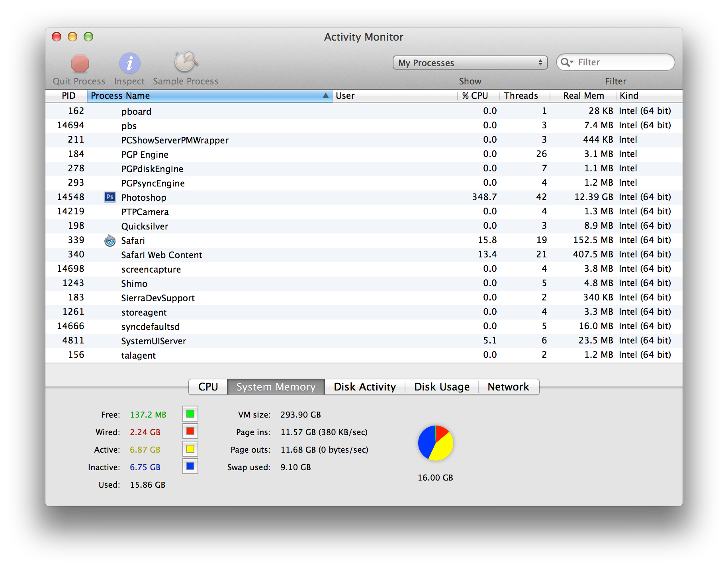728x569 pixels.
Task: Select the syncdefaultsd process
Action: (151, 327)
